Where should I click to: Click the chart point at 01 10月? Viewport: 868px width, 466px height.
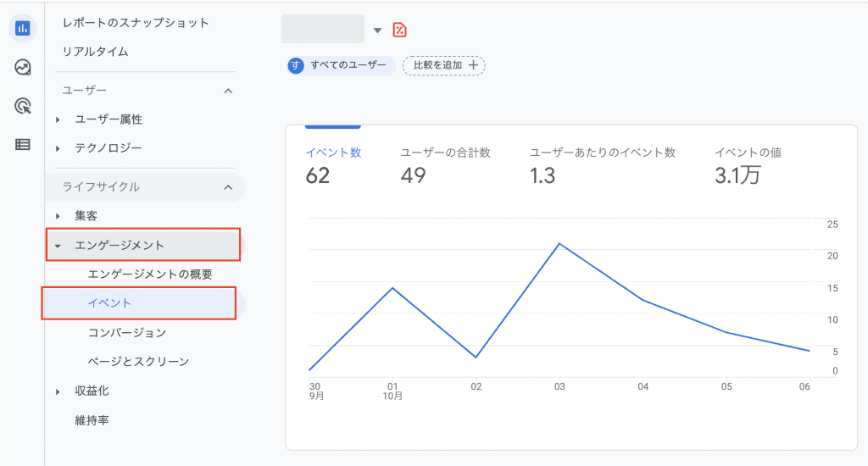coord(392,288)
